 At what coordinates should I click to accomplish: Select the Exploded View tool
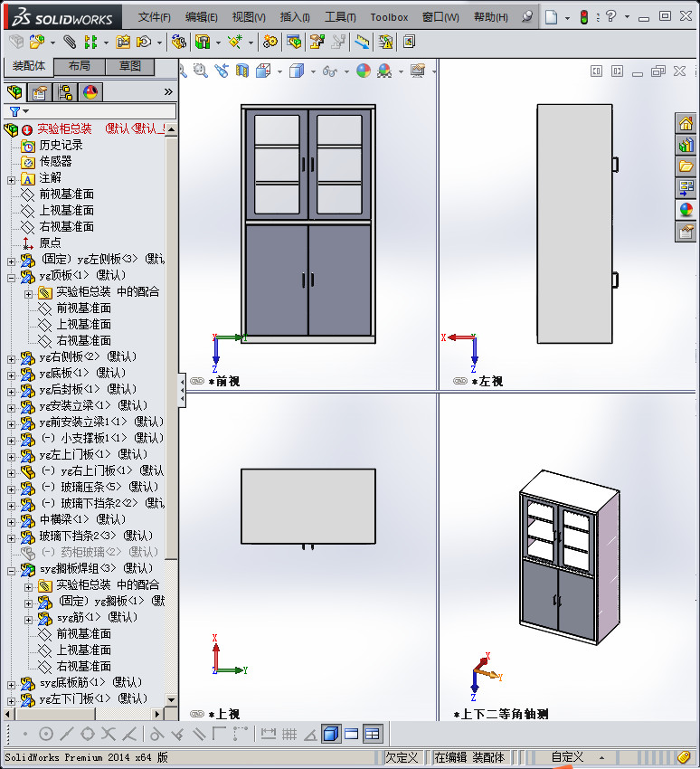pyautogui.click(x=317, y=43)
